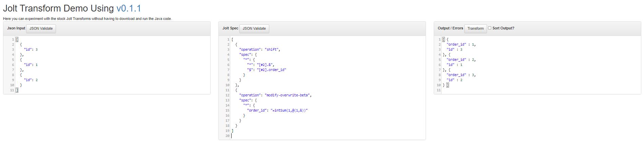Click the closing bracket on Json Input line 11
Image resolution: width=644 pixels, height=141 pixels.
17,90
